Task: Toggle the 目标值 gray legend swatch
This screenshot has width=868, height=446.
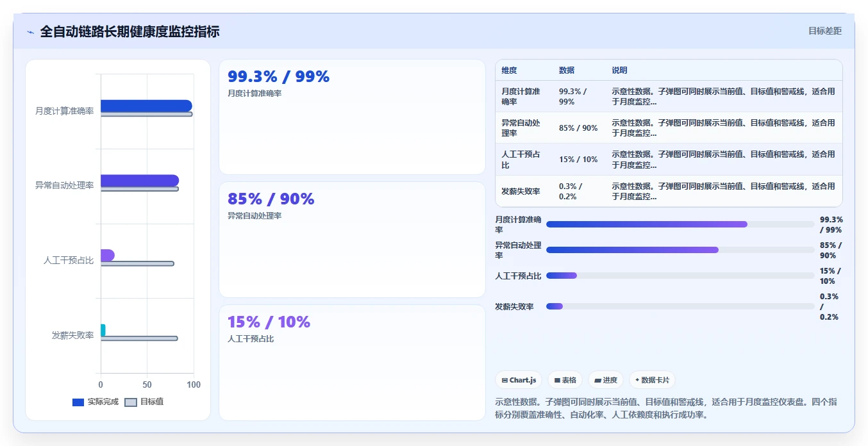Action: point(131,402)
